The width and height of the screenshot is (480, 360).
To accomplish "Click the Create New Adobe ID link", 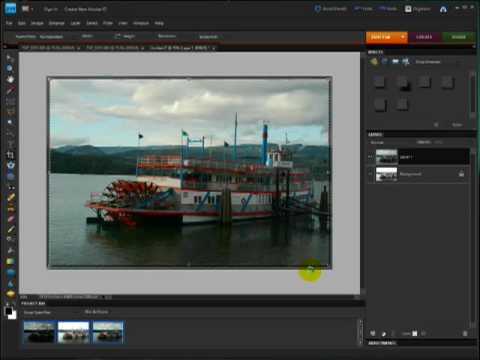I will [85, 9].
